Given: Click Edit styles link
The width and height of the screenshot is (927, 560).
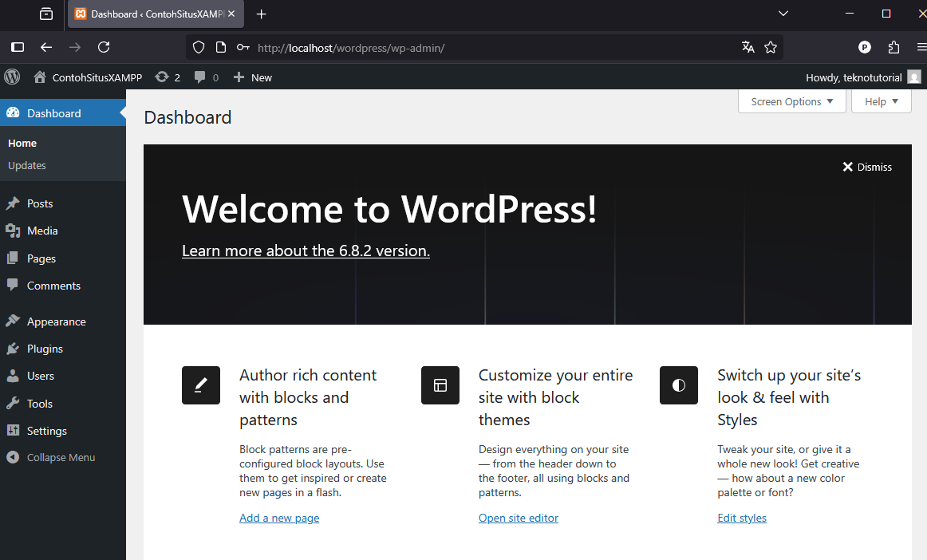Looking at the screenshot, I should click(x=742, y=518).
